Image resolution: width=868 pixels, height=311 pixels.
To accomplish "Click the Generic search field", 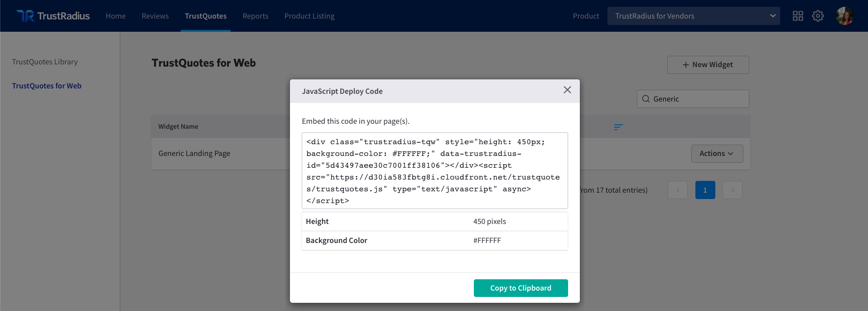I will click(693, 99).
